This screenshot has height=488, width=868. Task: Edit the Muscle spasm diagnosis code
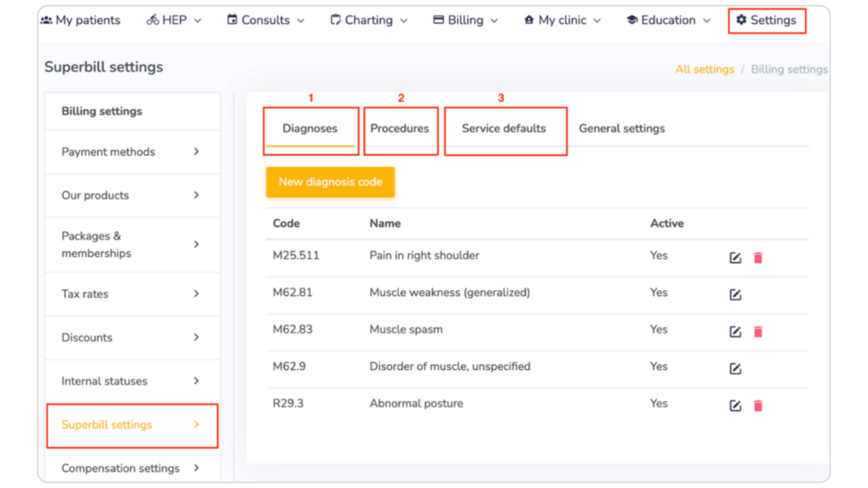735,332
